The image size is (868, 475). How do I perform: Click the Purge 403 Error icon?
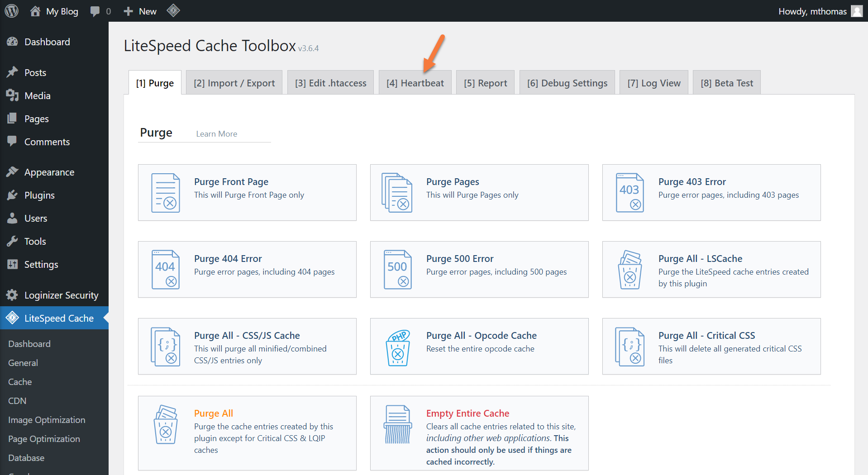(630, 193)
